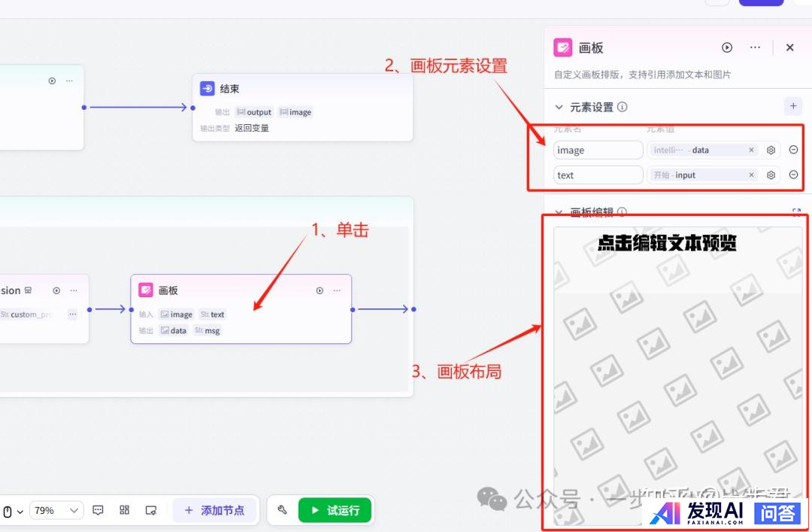The image size is (812, 532).
Task: Open the canvas layout preview area
Action: [x=677, y=376]
